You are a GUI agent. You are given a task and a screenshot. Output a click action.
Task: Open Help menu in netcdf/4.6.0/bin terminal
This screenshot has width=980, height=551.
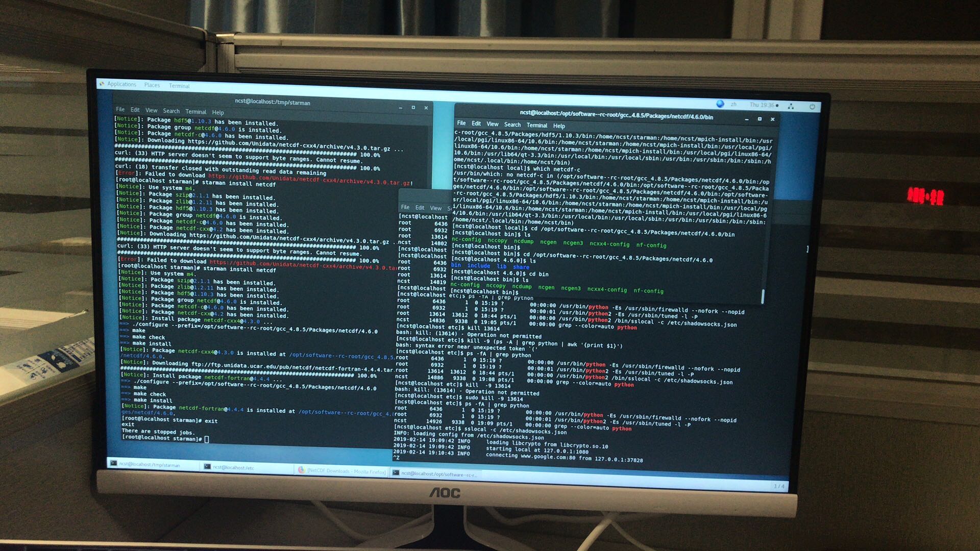pos(559,126)
